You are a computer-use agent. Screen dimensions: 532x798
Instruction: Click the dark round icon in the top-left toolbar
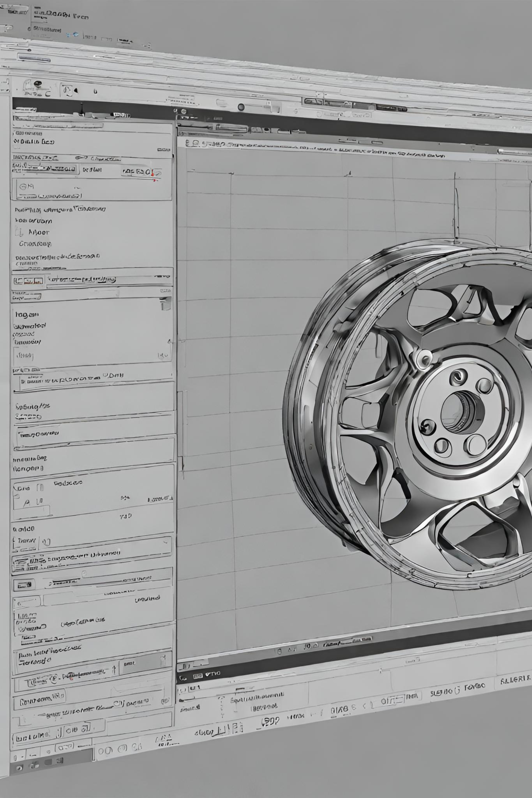pos(38,83)
